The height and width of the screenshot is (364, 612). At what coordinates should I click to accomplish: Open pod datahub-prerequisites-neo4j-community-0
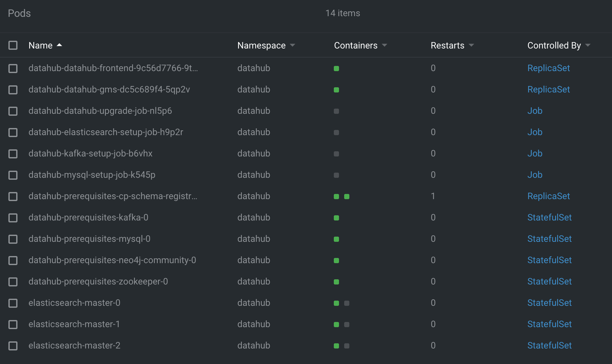tap(112, 260)
